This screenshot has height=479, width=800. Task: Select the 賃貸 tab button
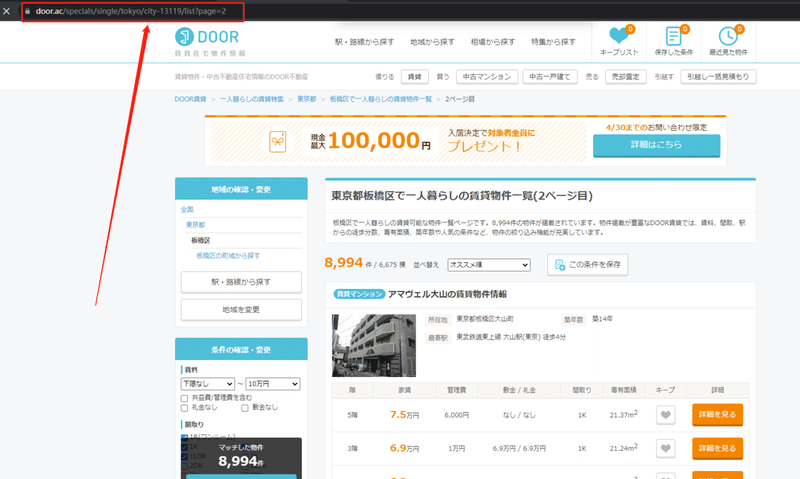415,77
